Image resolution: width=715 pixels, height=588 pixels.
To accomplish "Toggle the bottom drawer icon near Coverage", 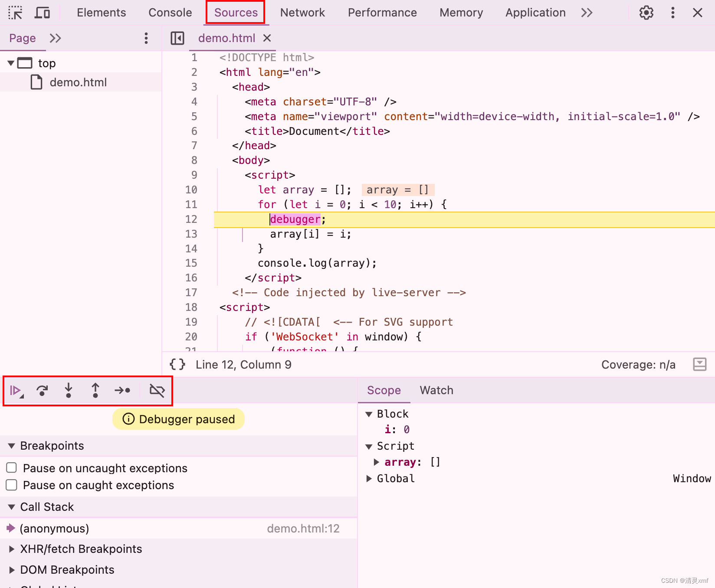I will 700,364.
